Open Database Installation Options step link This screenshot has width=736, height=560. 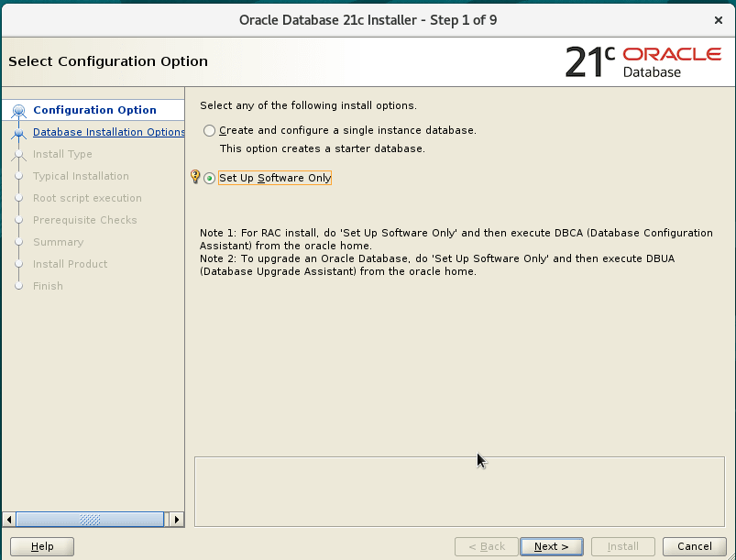108,132
